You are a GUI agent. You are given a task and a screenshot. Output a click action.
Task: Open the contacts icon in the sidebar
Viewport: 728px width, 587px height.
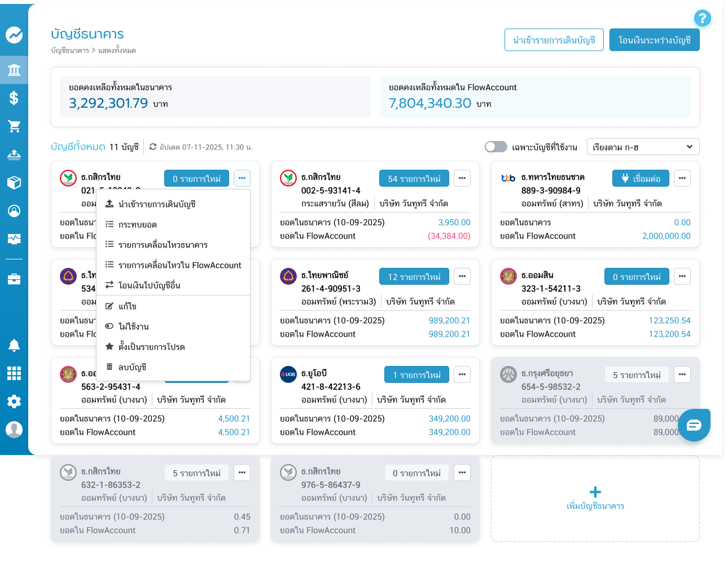(14, 211)
